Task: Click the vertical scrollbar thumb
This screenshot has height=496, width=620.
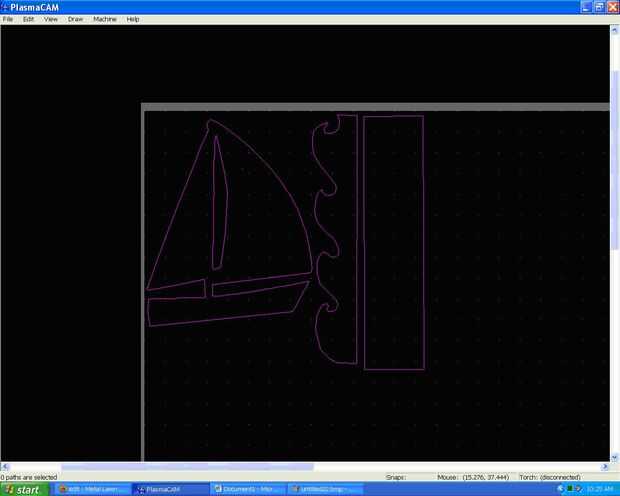Action: click(x=614, y=160)
